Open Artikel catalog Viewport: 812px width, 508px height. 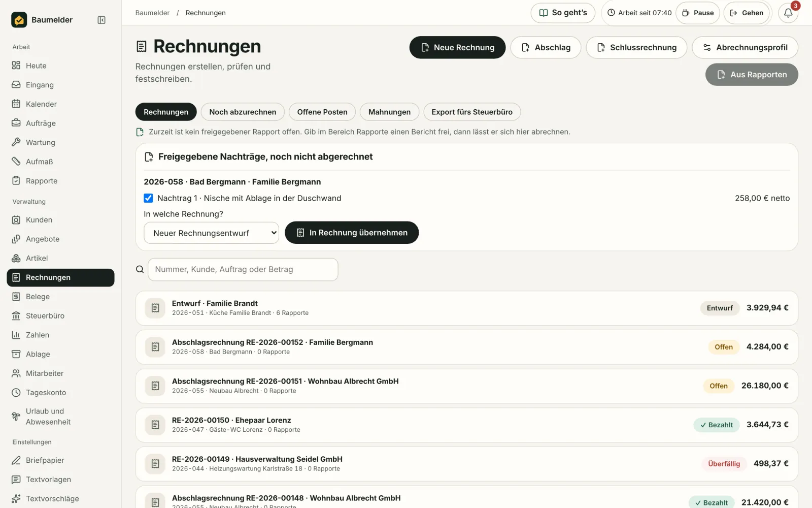pyautogui.click(x=60, y=258)
